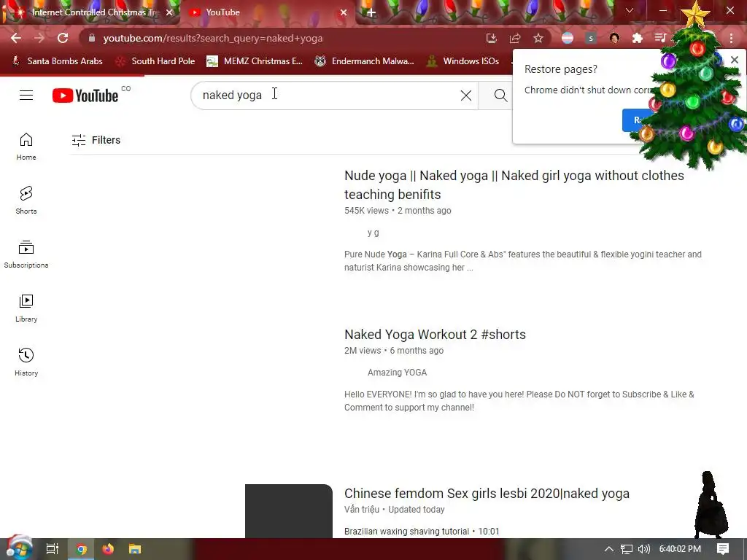The height and width of the screenshot is (560, 747).
Task: Open the Naked Yoga Workout 2 video title
Action: 435,334
